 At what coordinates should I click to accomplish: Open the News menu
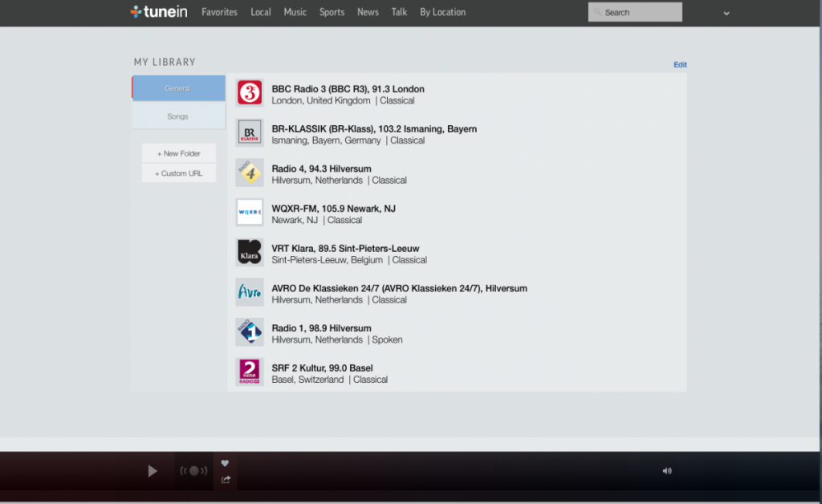click(x=368, y=12)
